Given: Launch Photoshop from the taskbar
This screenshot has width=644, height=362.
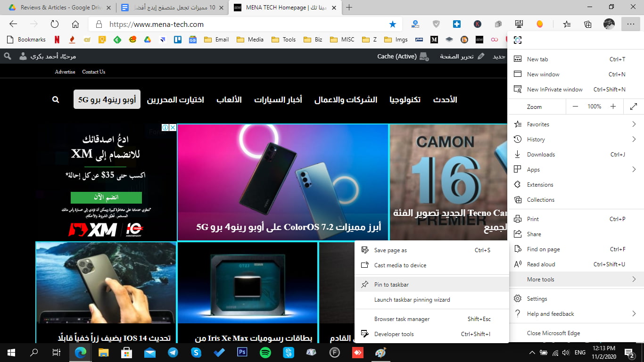Looking at the screenshot, I should click(242, 352).
